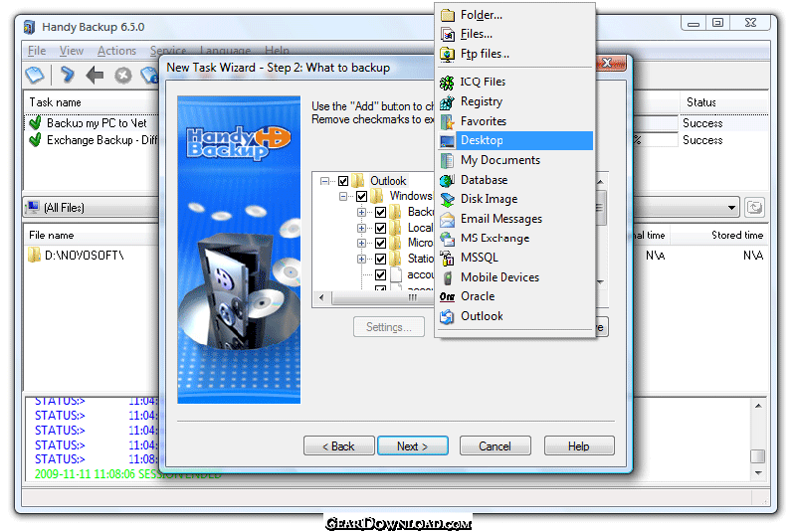Close the New Task Wizard dialog
The width and height of the screenshot is (796, 532).
607,63
